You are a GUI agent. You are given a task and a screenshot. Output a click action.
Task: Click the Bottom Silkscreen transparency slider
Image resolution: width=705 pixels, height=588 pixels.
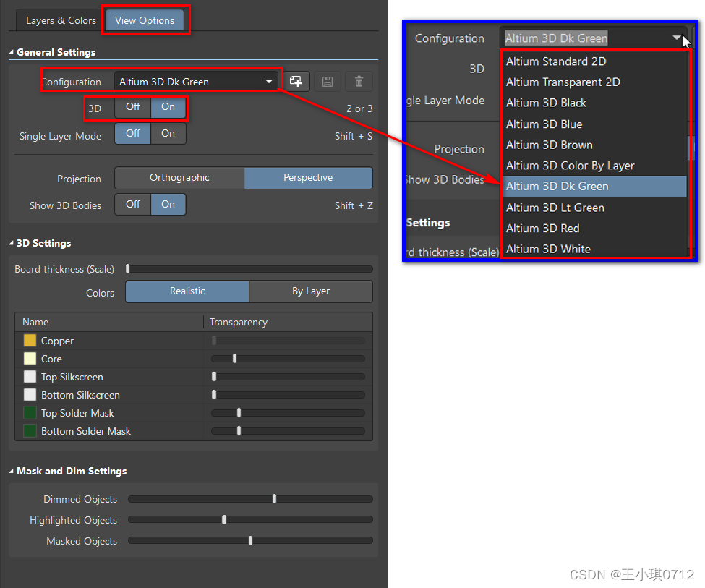(x=288, y=395)
